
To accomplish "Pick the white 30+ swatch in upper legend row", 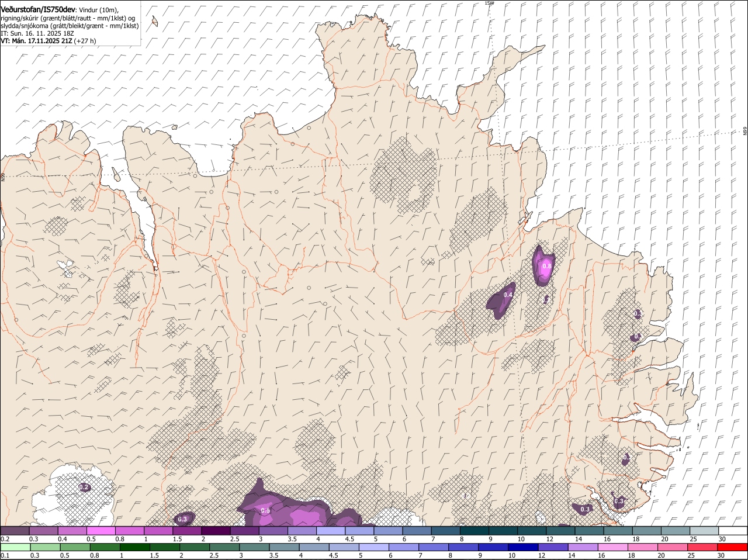I will coord(732,531).
